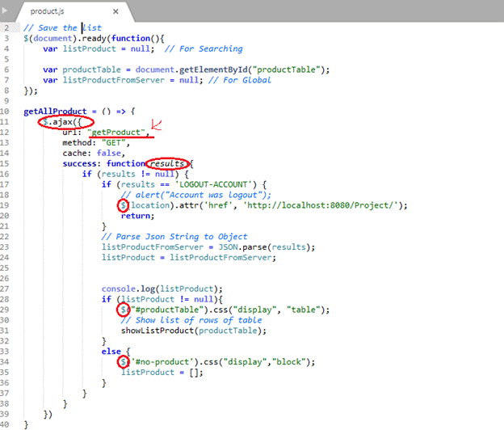Click line number 40 in gutter
This screenshot has width=504, height=430.
[5, 424]
